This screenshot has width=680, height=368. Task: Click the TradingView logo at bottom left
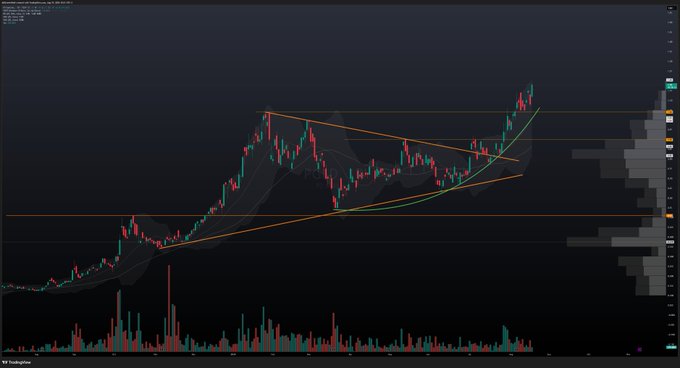16,362
